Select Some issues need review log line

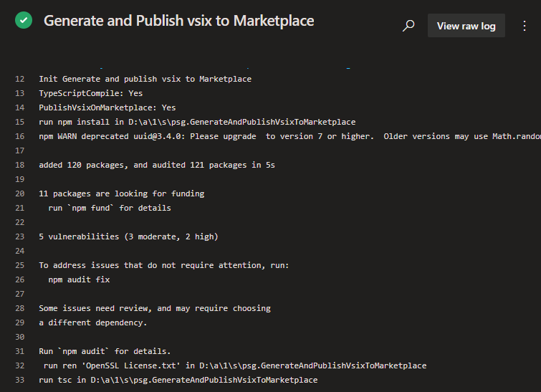point(155,308)
